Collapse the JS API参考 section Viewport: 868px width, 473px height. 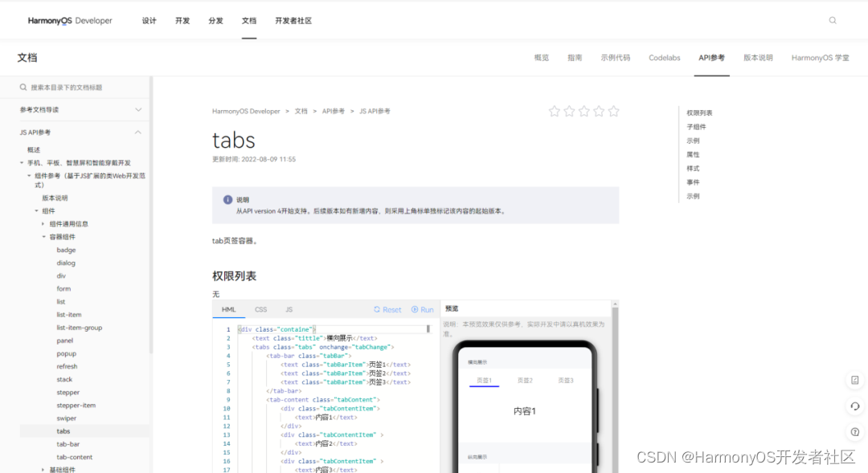coord(138,133)
